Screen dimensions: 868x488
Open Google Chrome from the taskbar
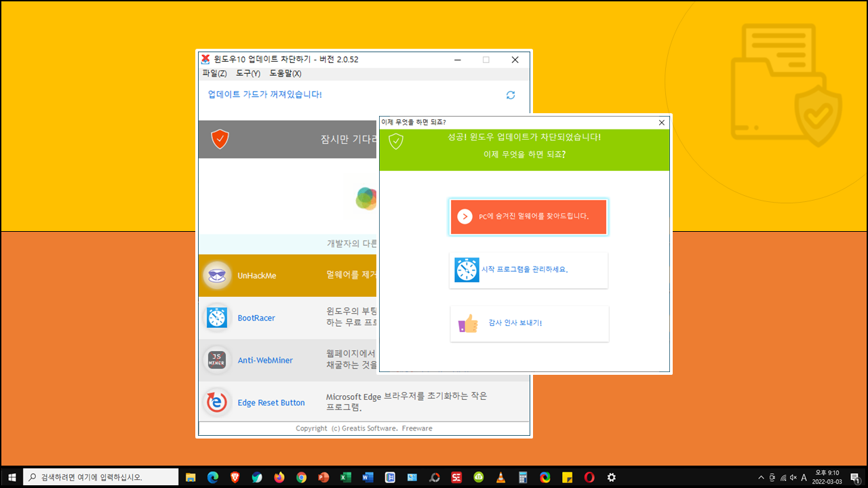pos(301,477)
